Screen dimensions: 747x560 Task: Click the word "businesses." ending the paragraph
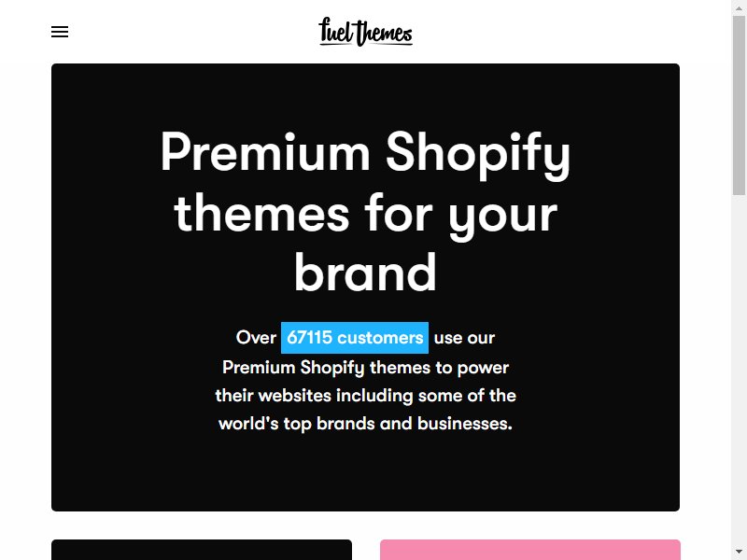[x=465, y=424]
